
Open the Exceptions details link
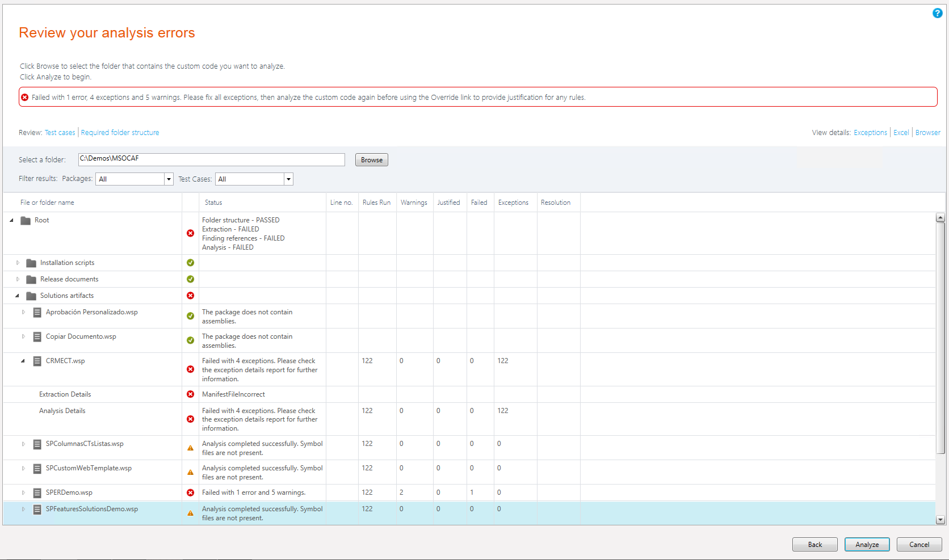870,133
